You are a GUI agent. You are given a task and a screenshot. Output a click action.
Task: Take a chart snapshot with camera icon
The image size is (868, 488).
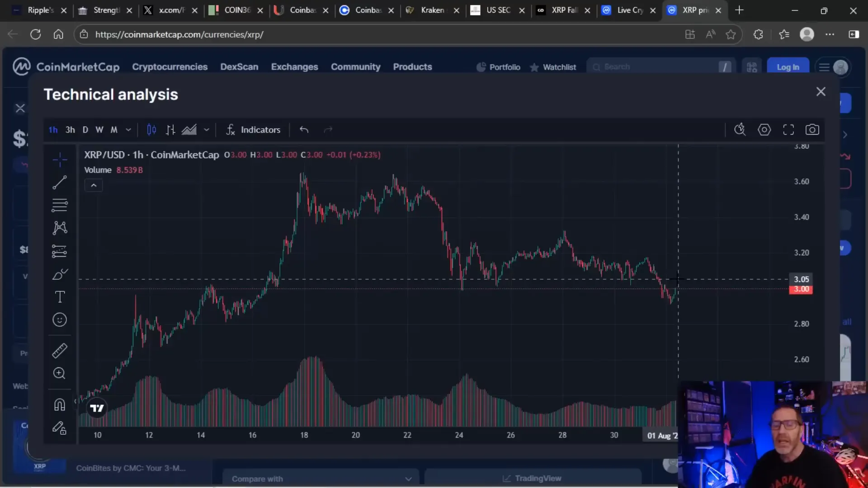(x=812, y=130)
